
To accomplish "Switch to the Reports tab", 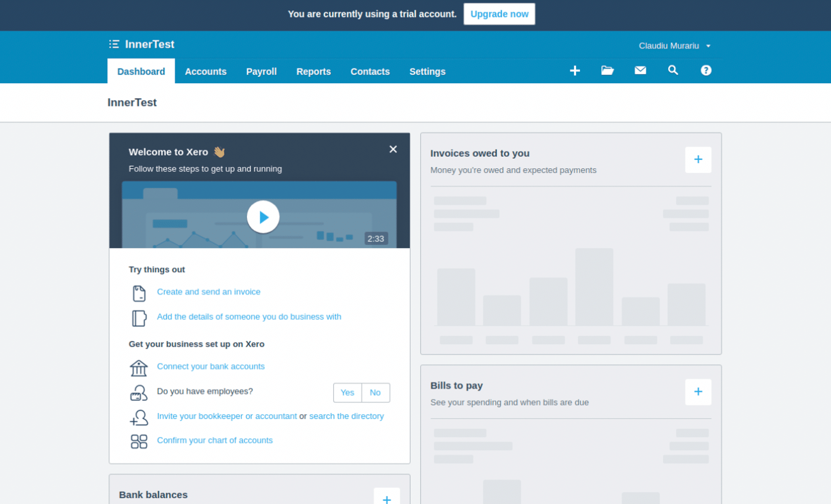I will pyautogui.click(x=313, y=71).
